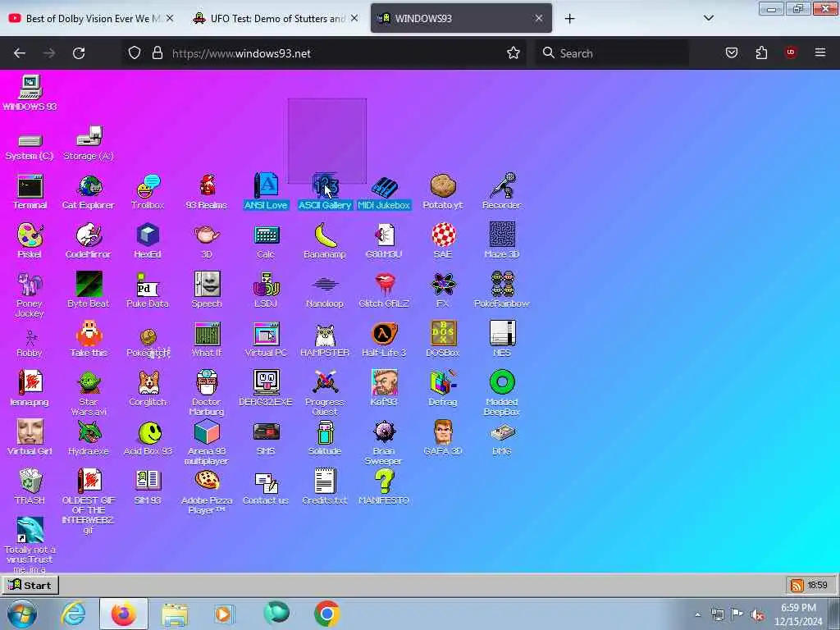Screen dimensions: 840x630
Task: Open the Pocket save icon
Action: [732, 52]
